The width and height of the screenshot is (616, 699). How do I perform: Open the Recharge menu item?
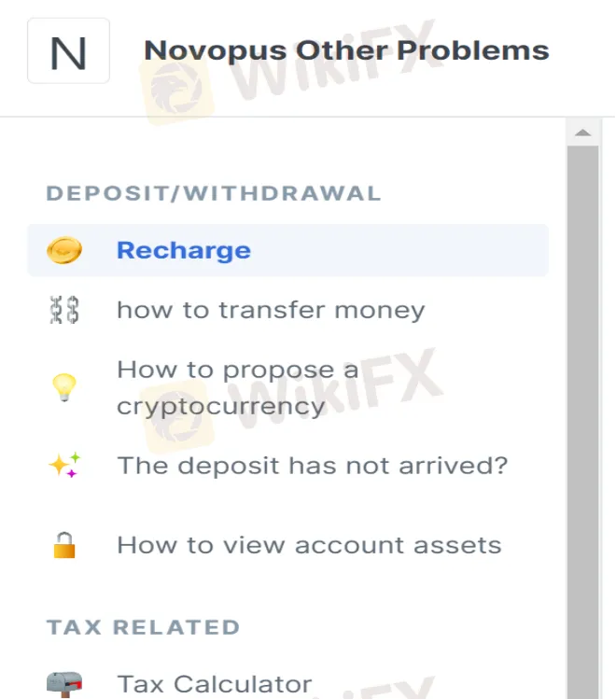click(184, 250)
